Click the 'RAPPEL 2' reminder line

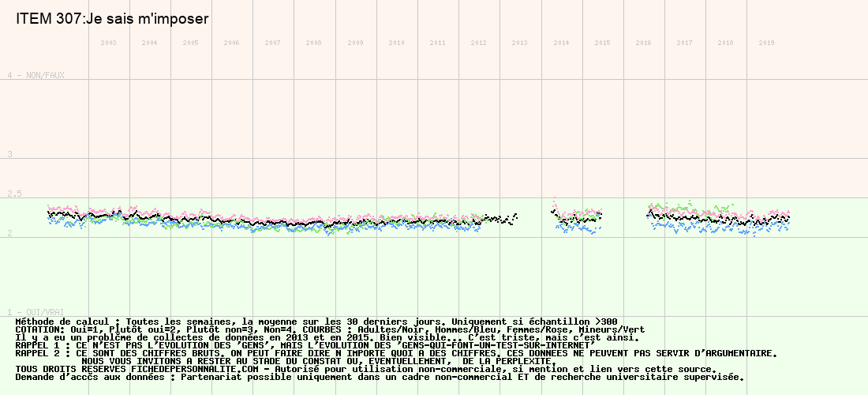click(x=396, y=353)
